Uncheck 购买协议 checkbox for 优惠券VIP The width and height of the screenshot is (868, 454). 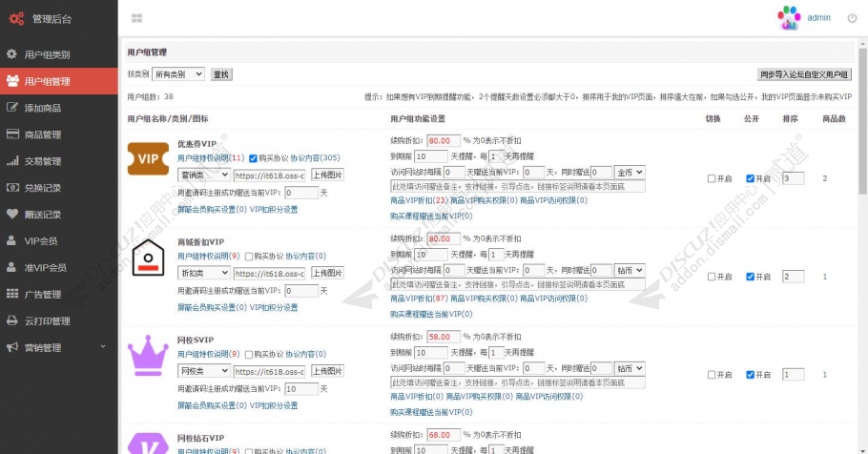pos(253,158)
